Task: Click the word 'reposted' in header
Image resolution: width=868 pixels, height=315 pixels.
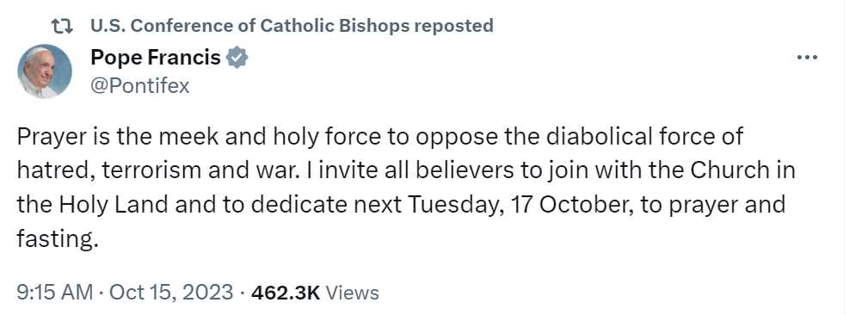Action: pyautogui.click(x=456, y=26)
